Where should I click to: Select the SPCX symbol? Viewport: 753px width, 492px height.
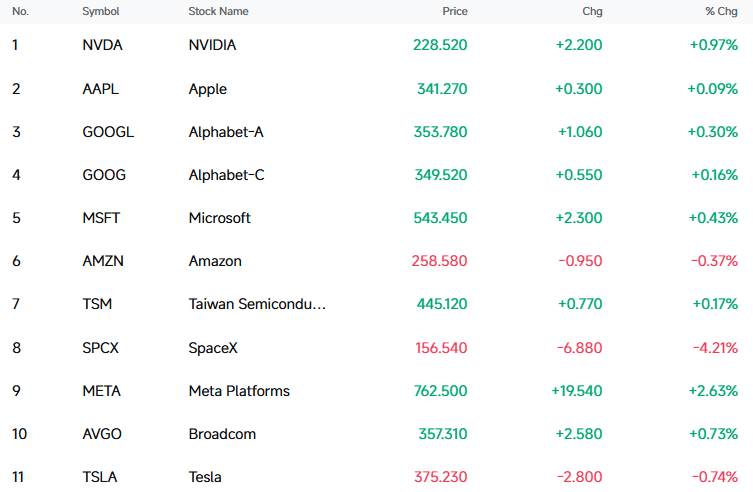click(100, 348)
